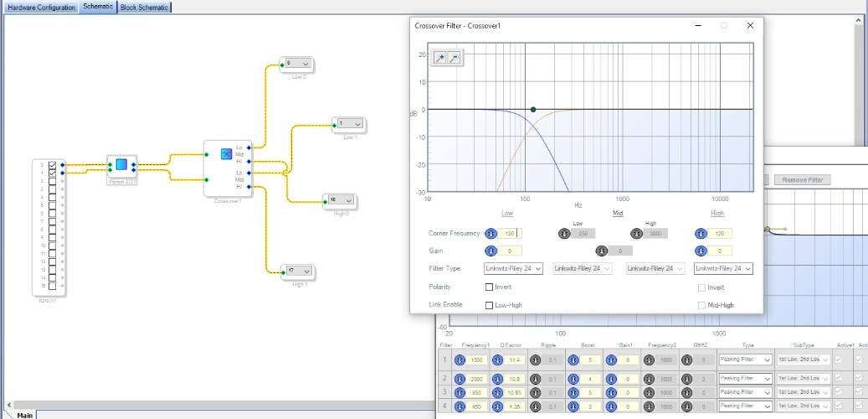
Task: Toggle the Low polarity Invert checkbox
Action: tap(490, 287)
